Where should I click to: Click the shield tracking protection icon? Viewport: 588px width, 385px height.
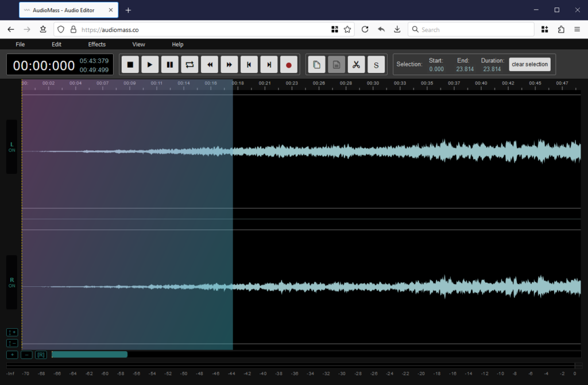61,29
